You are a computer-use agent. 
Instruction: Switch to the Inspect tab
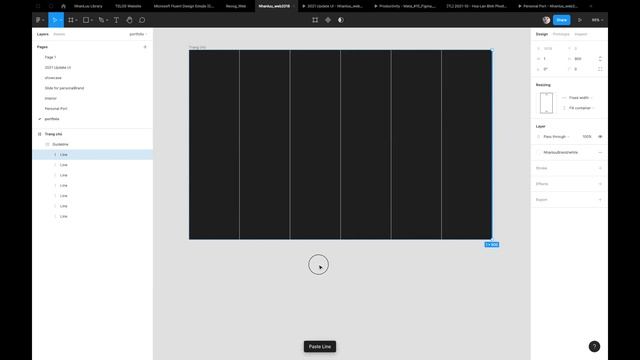pyautogui.click(x=580, y=34)
